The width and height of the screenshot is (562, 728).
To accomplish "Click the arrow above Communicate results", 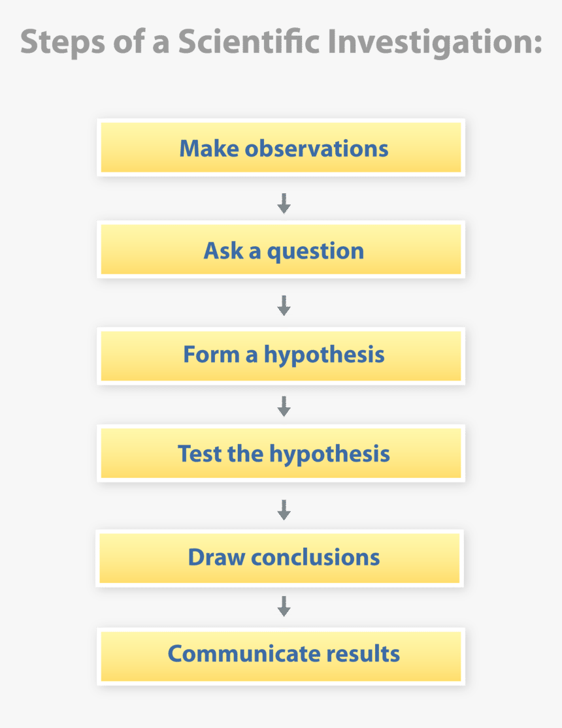I will [284, 607].
